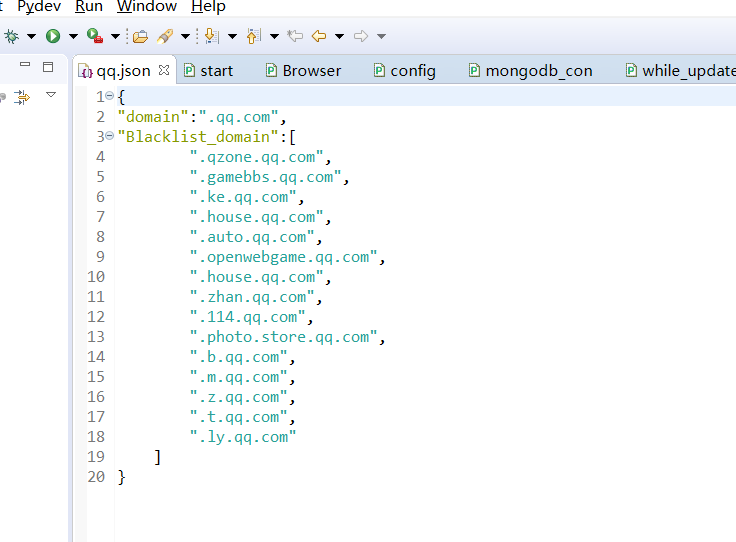Open the External Tools dropdown arrow
The width and height of the screenshot is (736, 542).
coord(115,36)
